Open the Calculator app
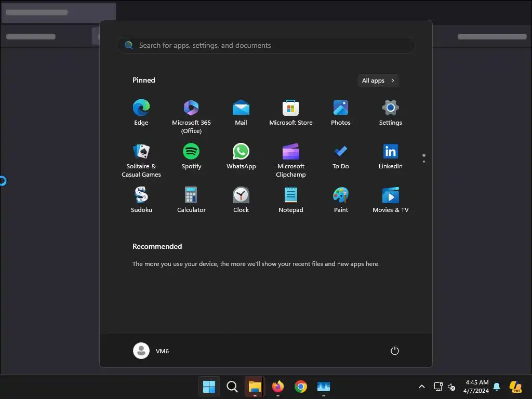The width and height of the screenshot is (532, 399). pos(191,200)
